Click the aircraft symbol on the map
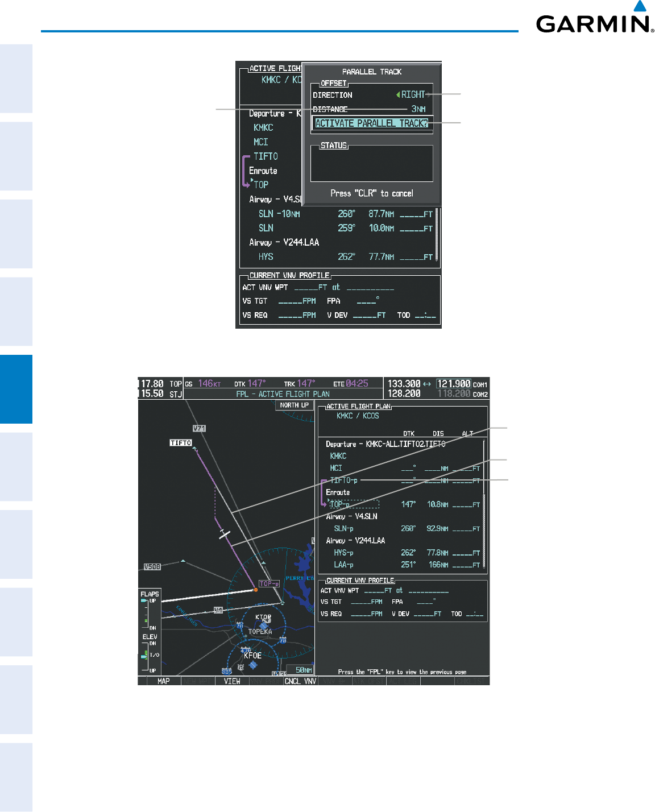 pos(225,534)
